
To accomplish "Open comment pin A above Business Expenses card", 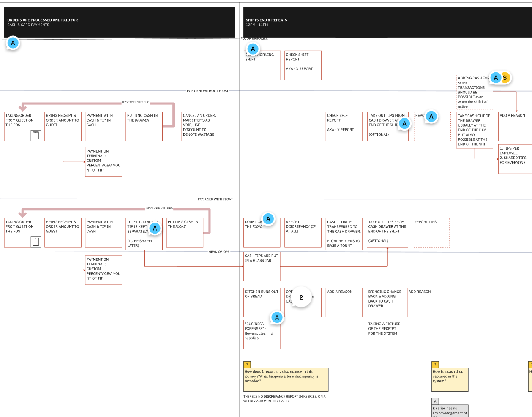I will (x=277, y=317).
